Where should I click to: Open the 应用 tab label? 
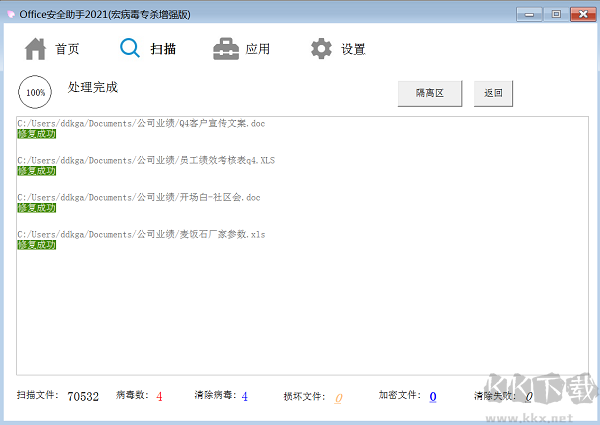tap(258, 49)
